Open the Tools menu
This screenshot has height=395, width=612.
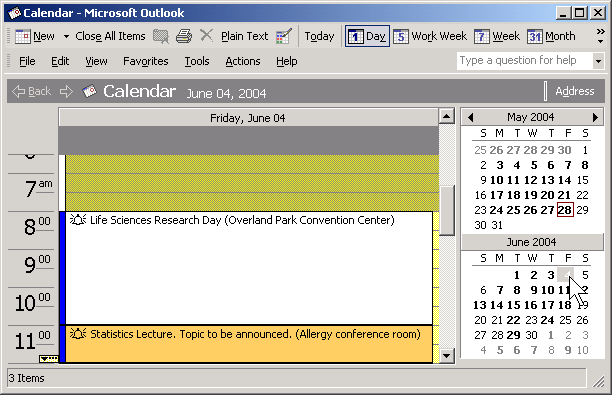coord(197,61)
